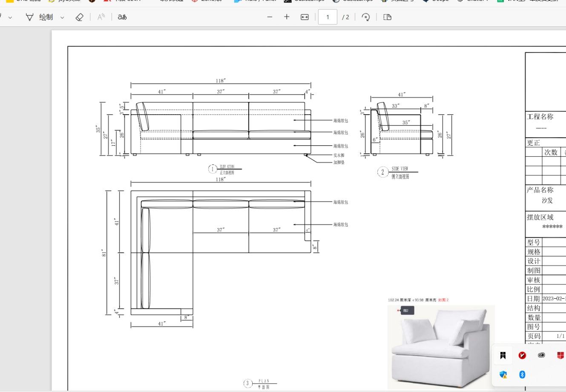Viewport: 566px width, 392px height.
Task: Open the page layout view icon
Action: pyautogui.click(x=387, y=17)
